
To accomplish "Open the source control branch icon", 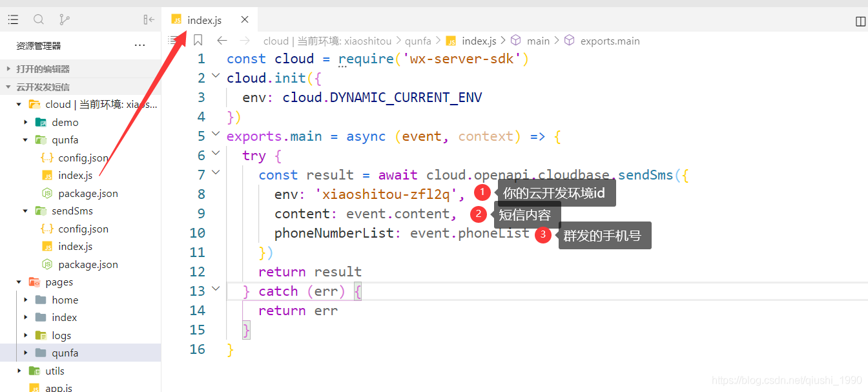I will pos(64,19).
